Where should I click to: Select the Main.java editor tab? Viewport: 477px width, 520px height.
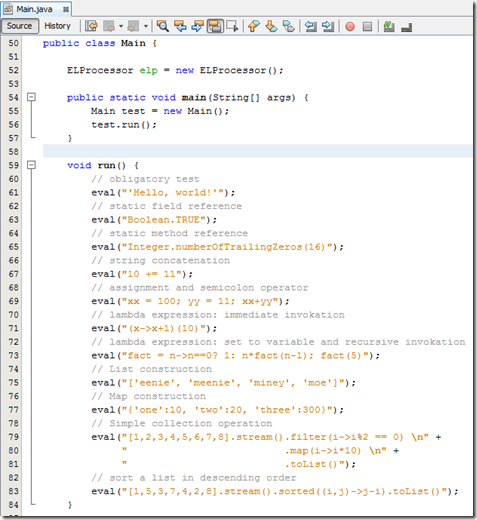point(34,9)
